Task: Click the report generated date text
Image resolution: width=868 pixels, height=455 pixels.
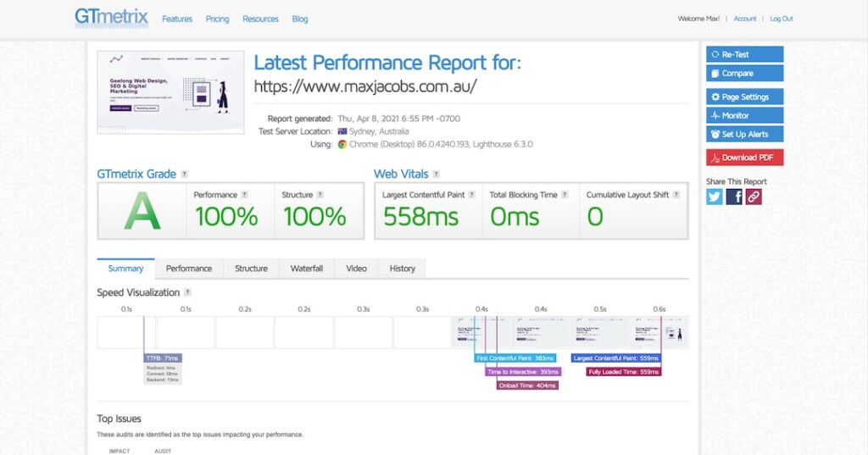Action: (x=399, y=119)
